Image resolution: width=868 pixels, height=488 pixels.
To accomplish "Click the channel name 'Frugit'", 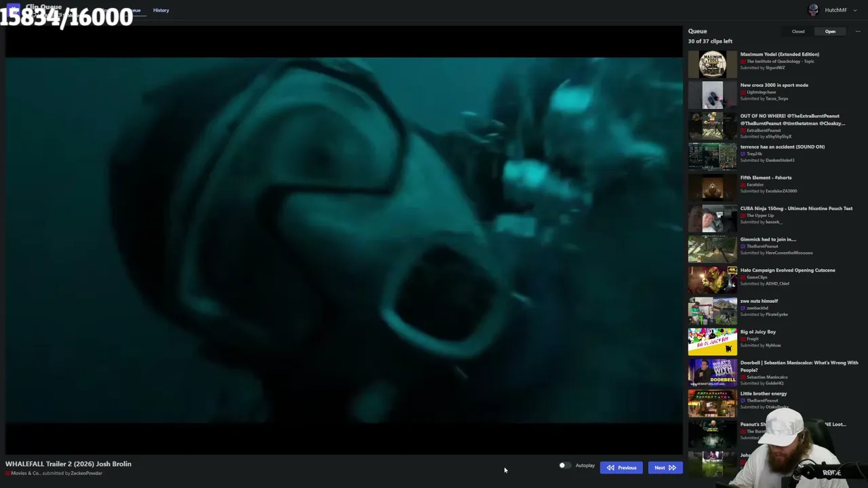I will [x=753, y=339].
